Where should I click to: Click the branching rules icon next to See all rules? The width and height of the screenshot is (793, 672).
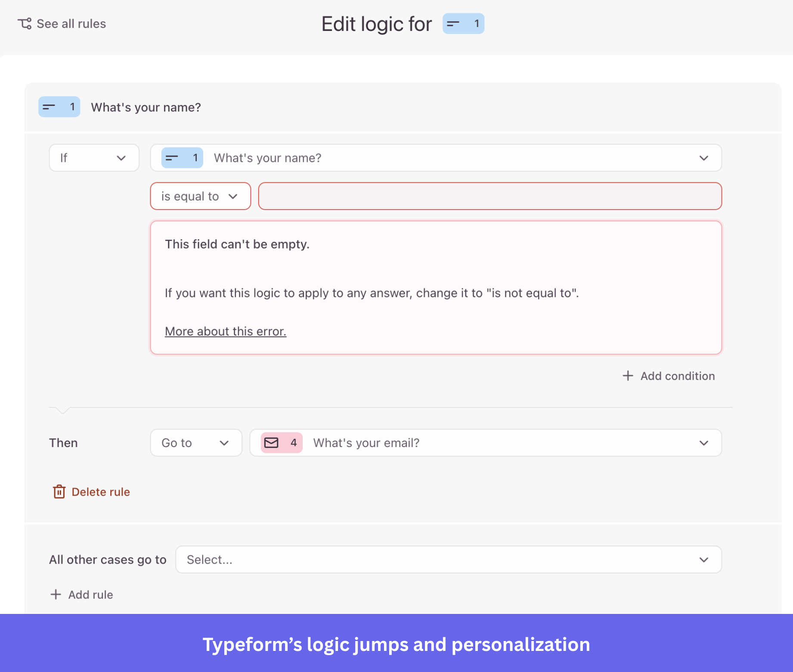pos(25,24)
